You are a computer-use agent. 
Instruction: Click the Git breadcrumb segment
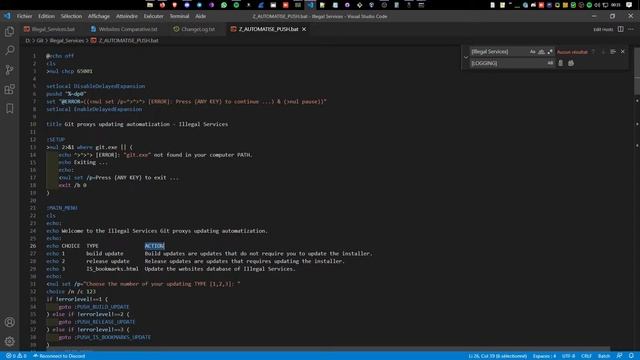40,40
